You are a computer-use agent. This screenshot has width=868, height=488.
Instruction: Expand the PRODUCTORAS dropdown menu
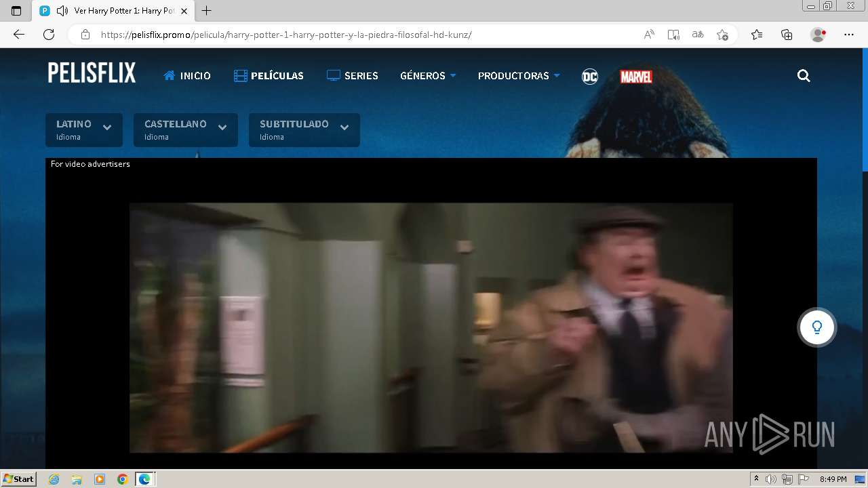pos(519,76)
